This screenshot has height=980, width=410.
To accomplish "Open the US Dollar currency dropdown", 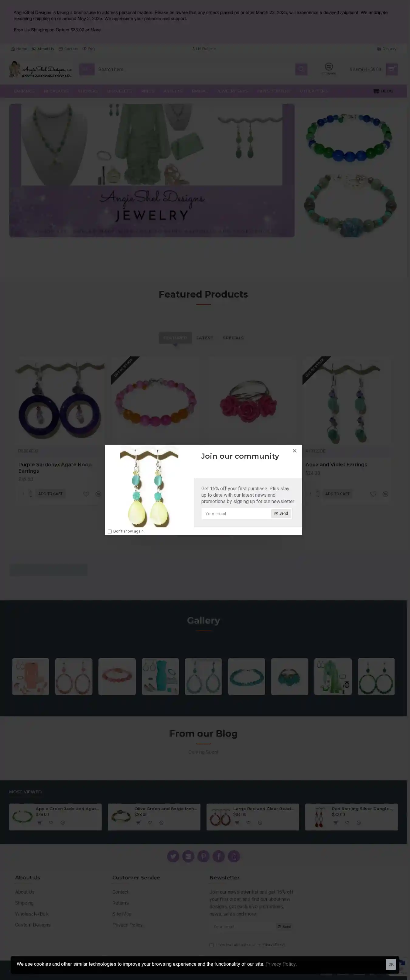I will click(204, 49).
